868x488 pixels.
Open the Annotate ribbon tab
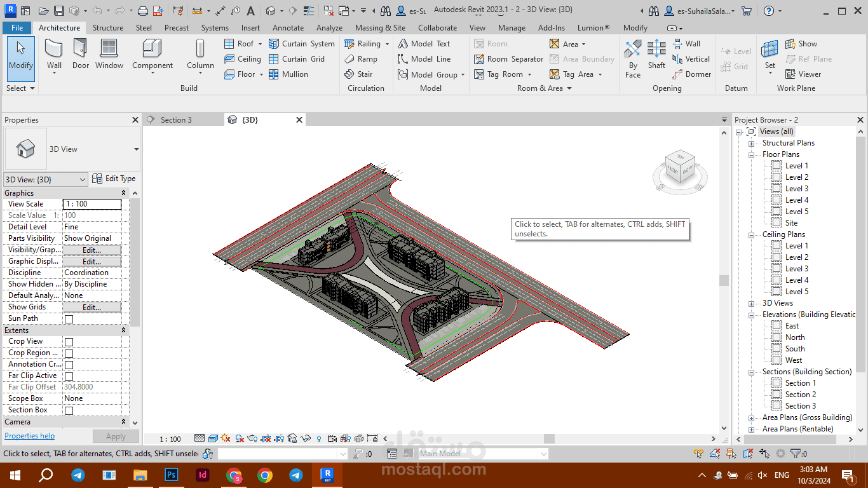(288, 28)
